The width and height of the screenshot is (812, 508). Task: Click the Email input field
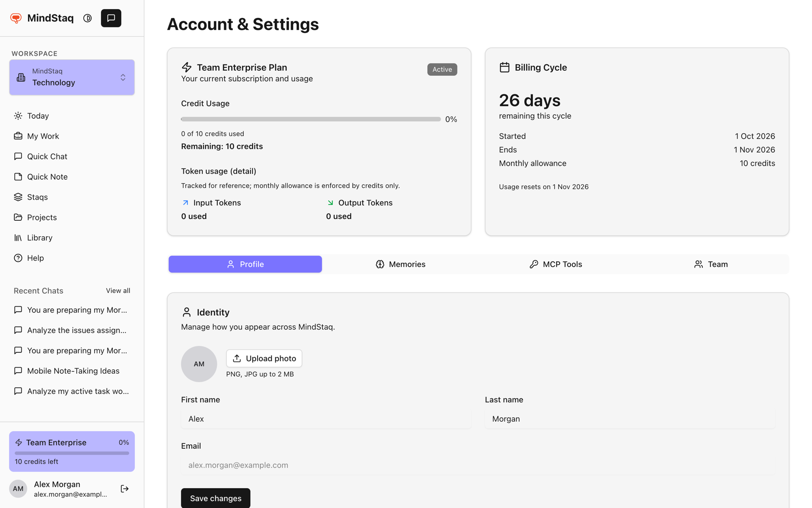[478, 465]
